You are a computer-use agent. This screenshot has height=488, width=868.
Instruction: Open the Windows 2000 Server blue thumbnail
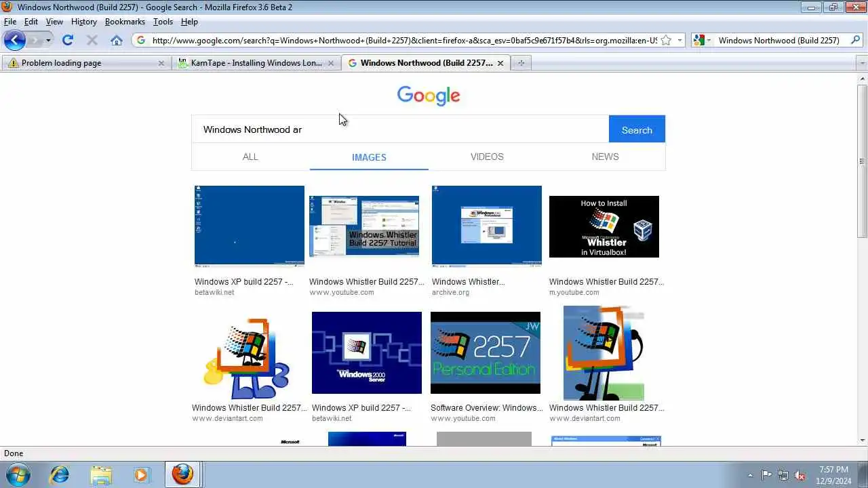tap(367, 352)
